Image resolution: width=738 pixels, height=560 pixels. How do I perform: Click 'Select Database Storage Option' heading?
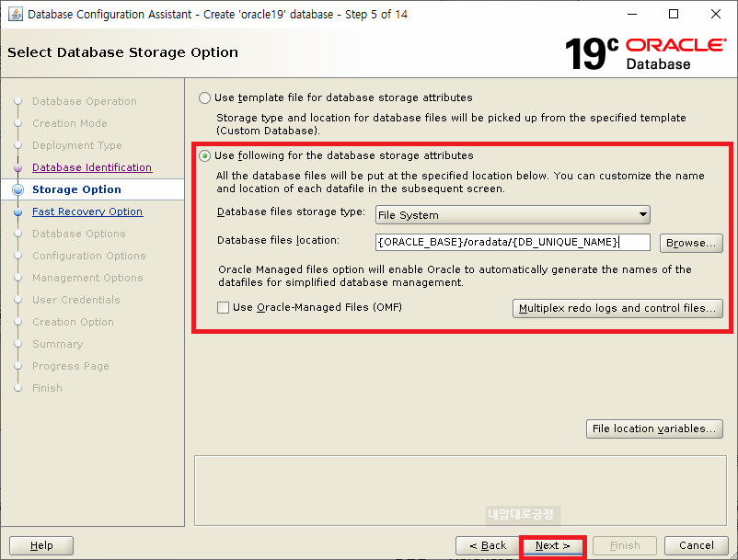tap(122, 52)
